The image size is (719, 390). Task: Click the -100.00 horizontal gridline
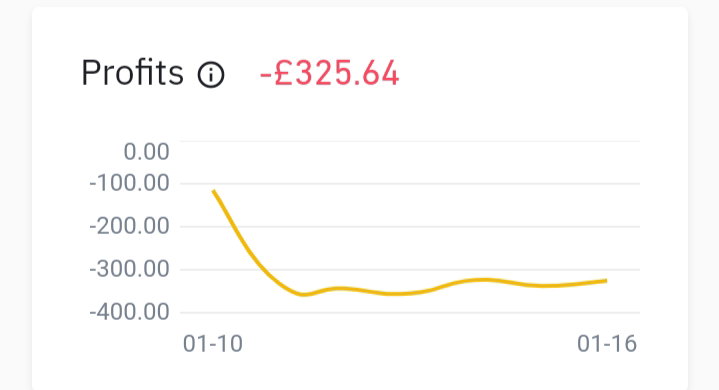410,183
